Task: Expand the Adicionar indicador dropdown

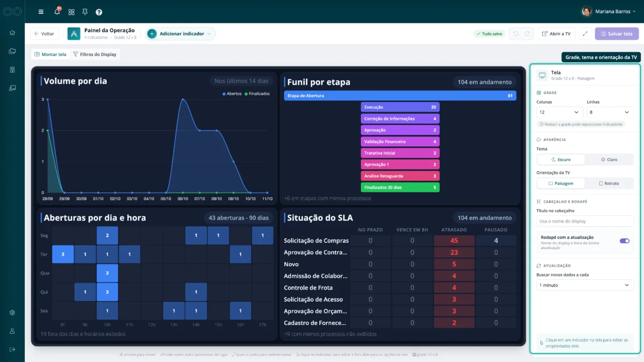Action: point(180,34)
